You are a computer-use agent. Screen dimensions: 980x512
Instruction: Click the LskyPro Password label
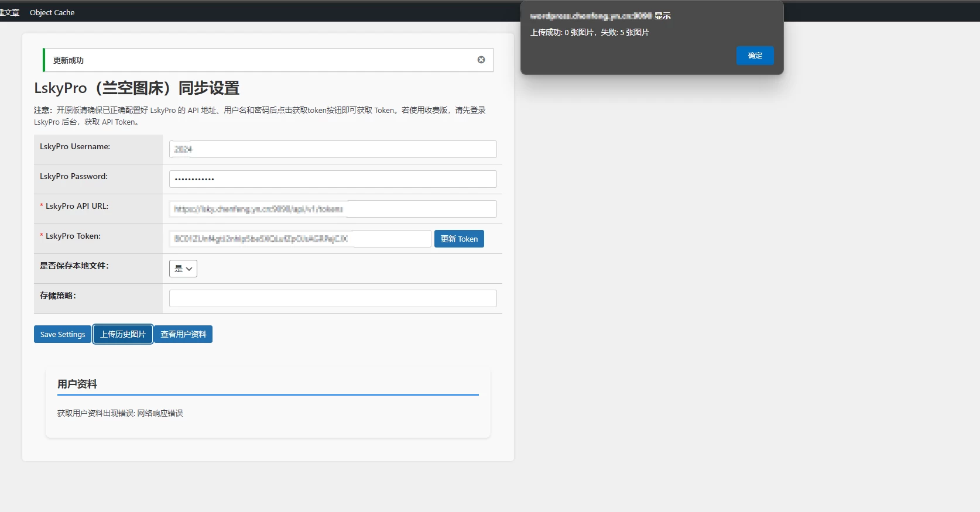(x=74, y=176)
